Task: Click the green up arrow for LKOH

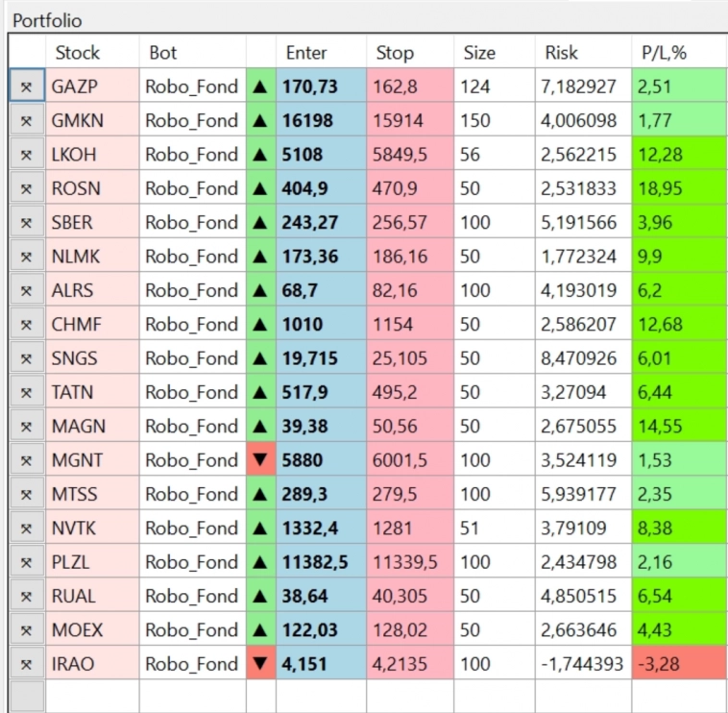Action: tap(260, 154)
